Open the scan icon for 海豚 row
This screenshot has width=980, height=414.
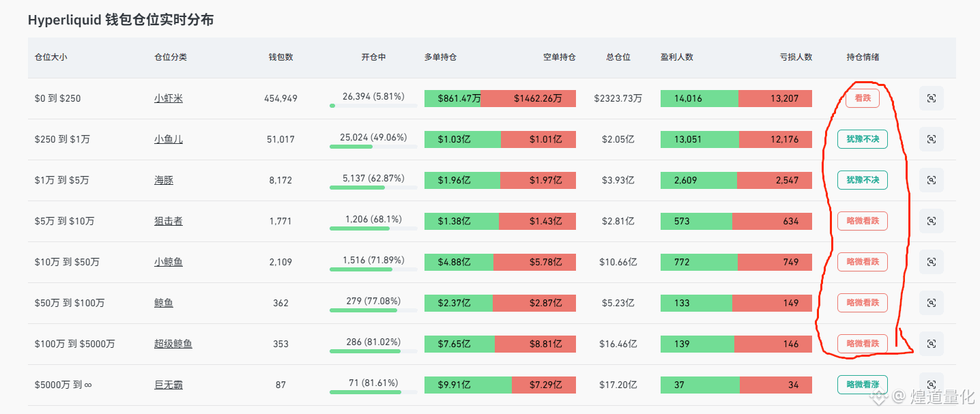pyautogui.click(x=931, y=180)
